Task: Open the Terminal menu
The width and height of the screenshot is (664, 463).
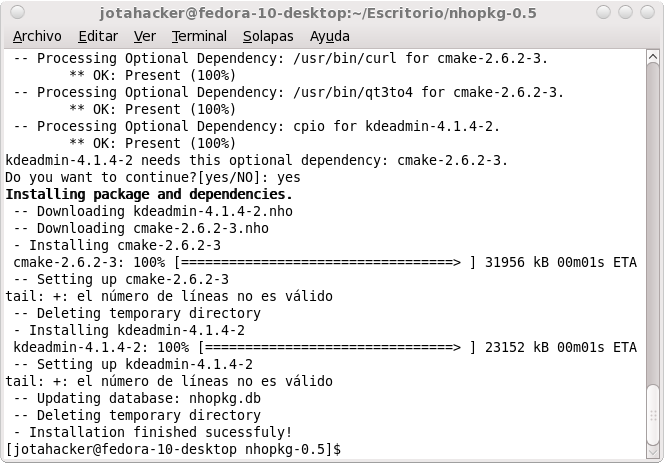Action: click(199, 36)
